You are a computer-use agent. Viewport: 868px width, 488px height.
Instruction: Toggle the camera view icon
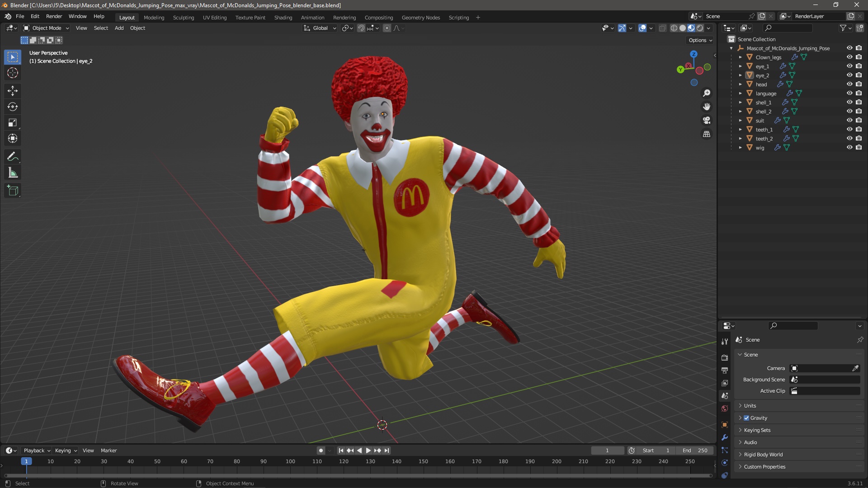tap(707, 120)
